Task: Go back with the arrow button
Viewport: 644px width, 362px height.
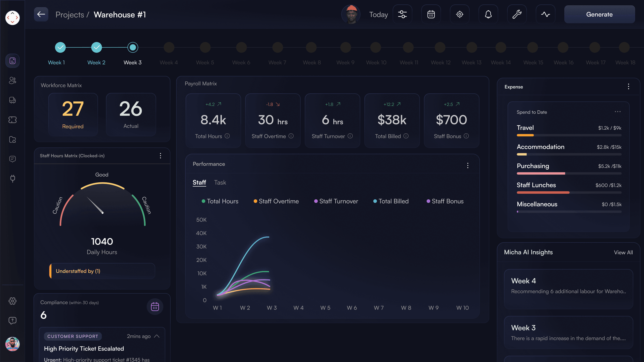Action: 41,14
